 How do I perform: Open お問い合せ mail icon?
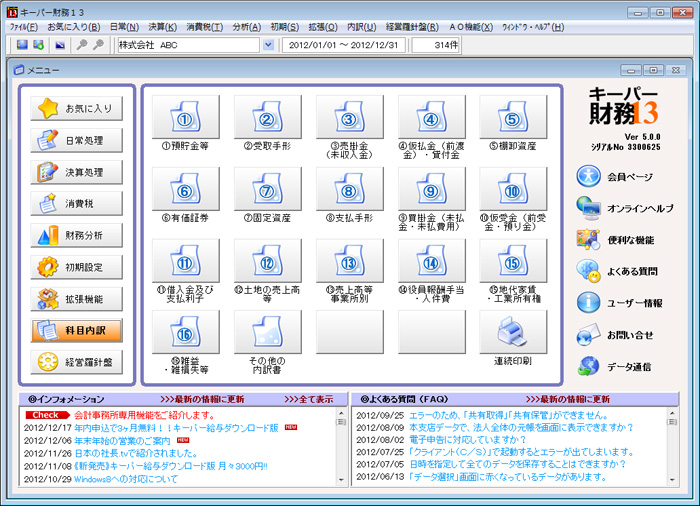(x=615, y=335)
